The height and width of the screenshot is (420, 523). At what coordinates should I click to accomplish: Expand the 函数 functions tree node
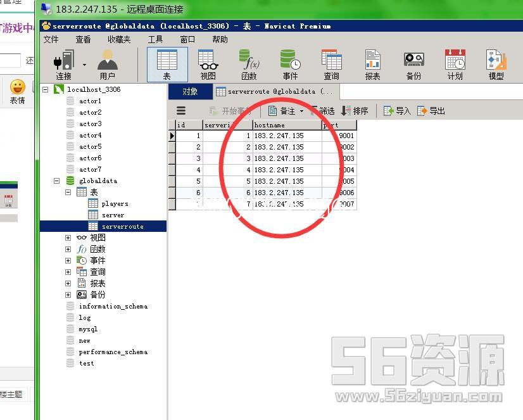tap(68, 250)
